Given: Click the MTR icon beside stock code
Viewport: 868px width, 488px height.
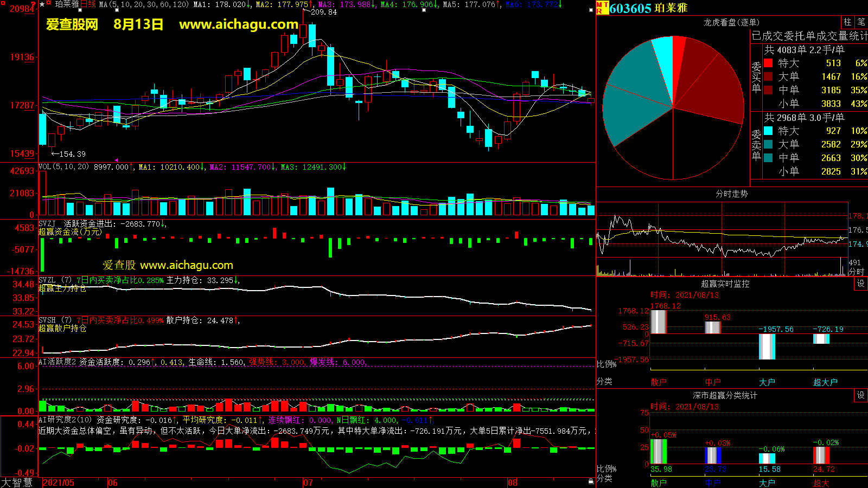Looking at the screenshot, I should (602, 8).
